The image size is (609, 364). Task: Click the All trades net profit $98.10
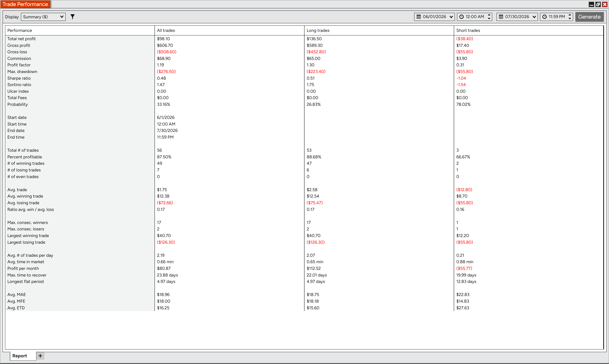tap(163, 39)
